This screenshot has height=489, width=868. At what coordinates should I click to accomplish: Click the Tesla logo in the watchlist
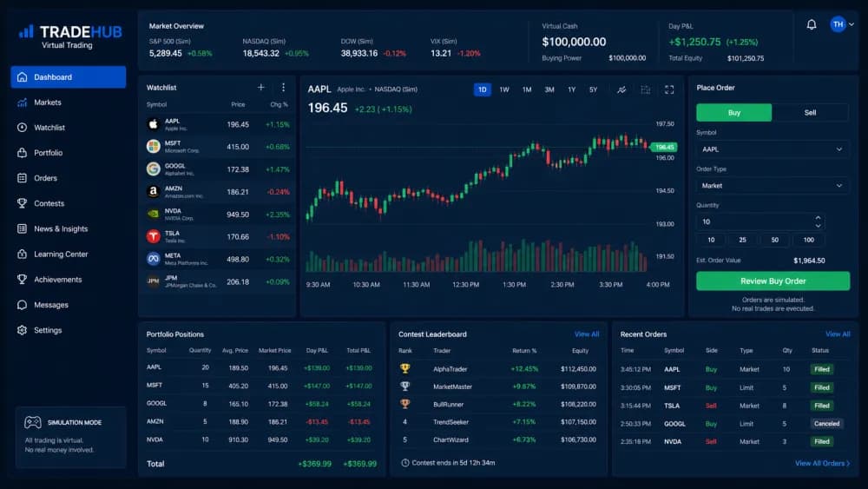tap(154, 236)
